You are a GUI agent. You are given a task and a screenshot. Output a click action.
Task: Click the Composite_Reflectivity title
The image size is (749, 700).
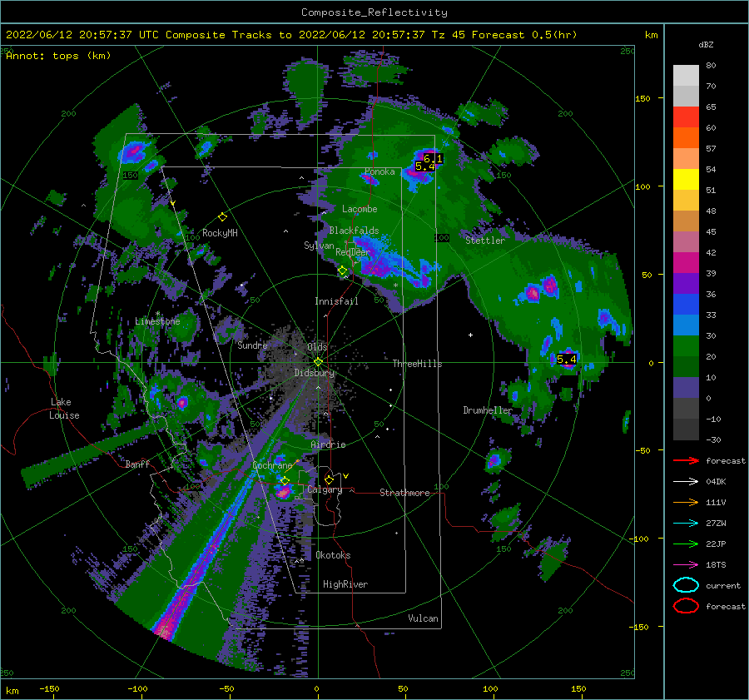(x=374, y=12)
